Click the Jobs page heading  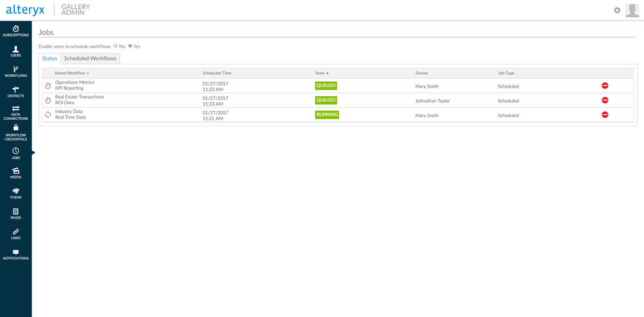click(x=46, y=32)
